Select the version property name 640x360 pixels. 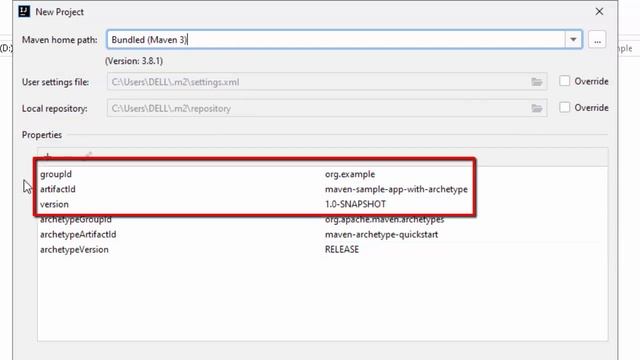click(54, 204)
